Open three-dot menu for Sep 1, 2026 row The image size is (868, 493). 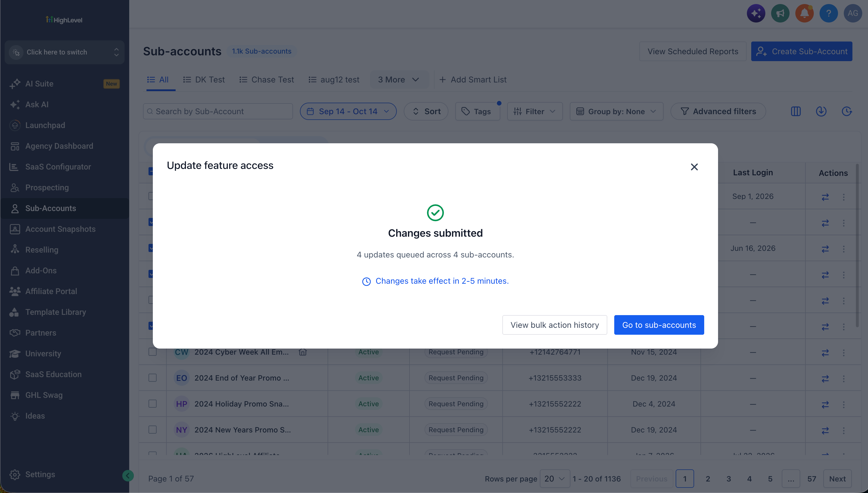[x=843, y=197]
